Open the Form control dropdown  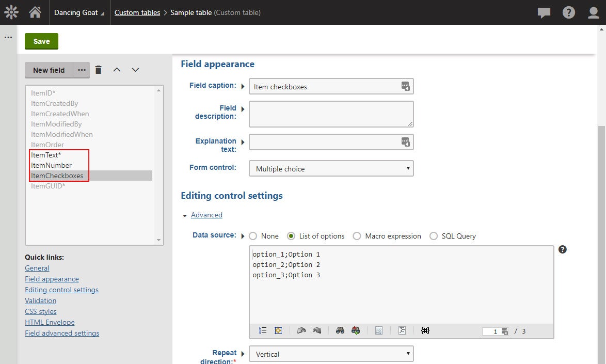331,168
